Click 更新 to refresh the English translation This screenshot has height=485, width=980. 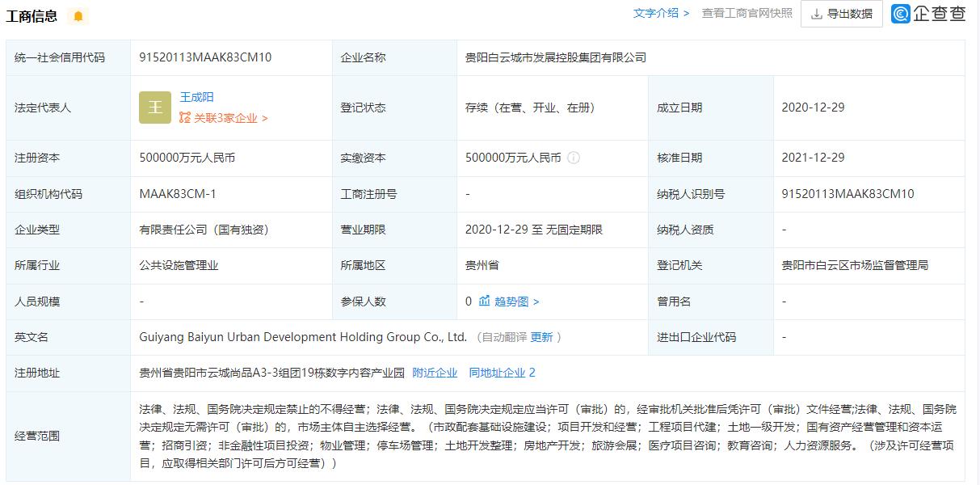[540, 337]
